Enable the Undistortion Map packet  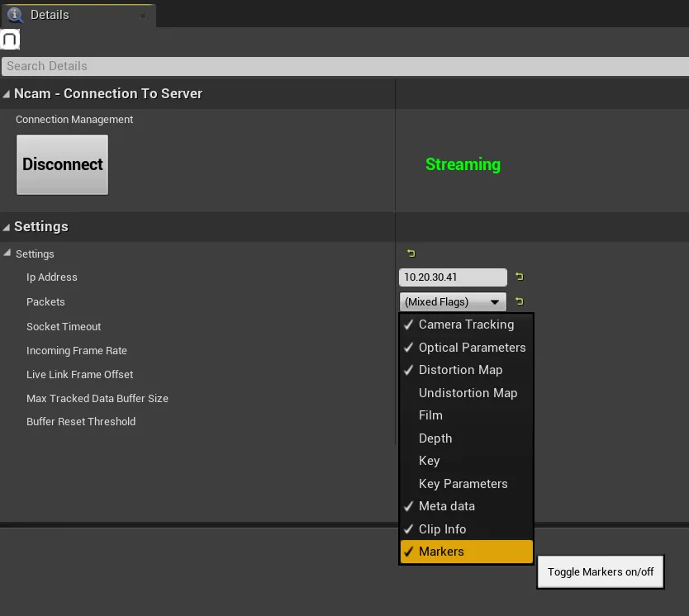[466, 392]
